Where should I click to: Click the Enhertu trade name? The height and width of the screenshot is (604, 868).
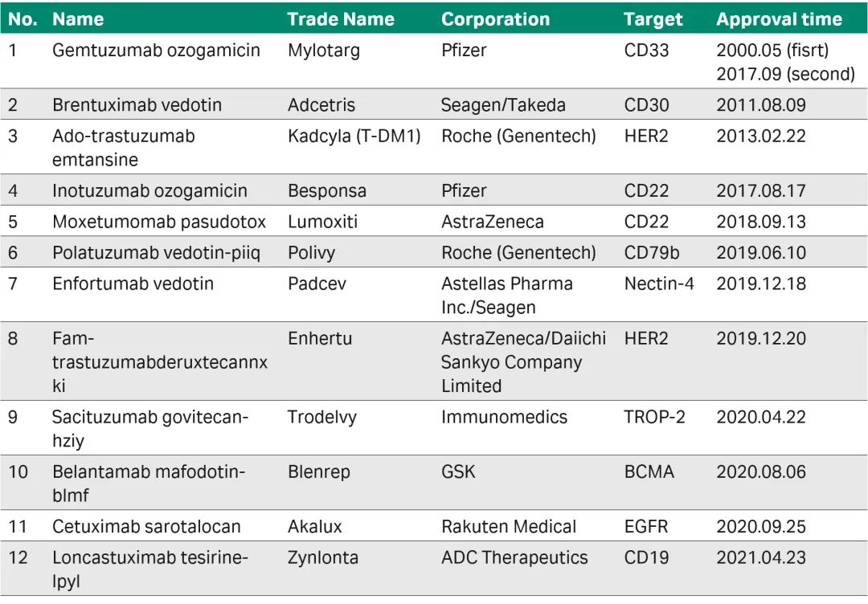point(320,338)
